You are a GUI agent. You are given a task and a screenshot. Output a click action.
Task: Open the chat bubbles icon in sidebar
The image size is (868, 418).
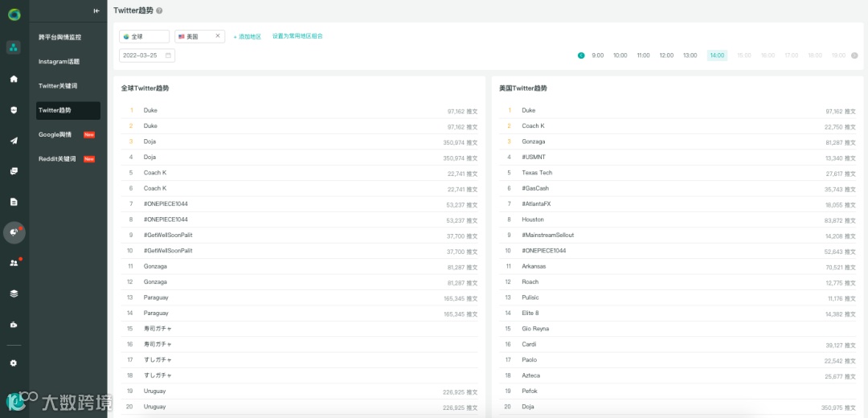point(14,171)
